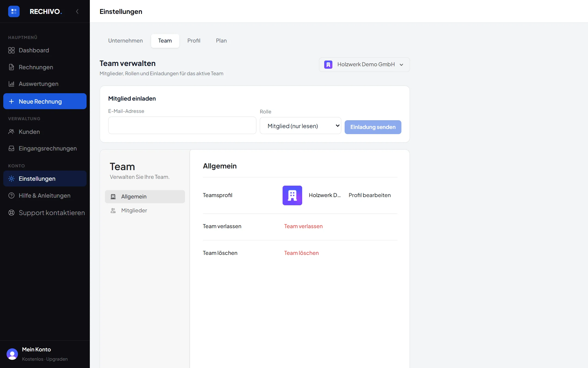Viewport: 588px width, 368px height.
Task: Open Dashboard from the sidebar
Action: 45,50
